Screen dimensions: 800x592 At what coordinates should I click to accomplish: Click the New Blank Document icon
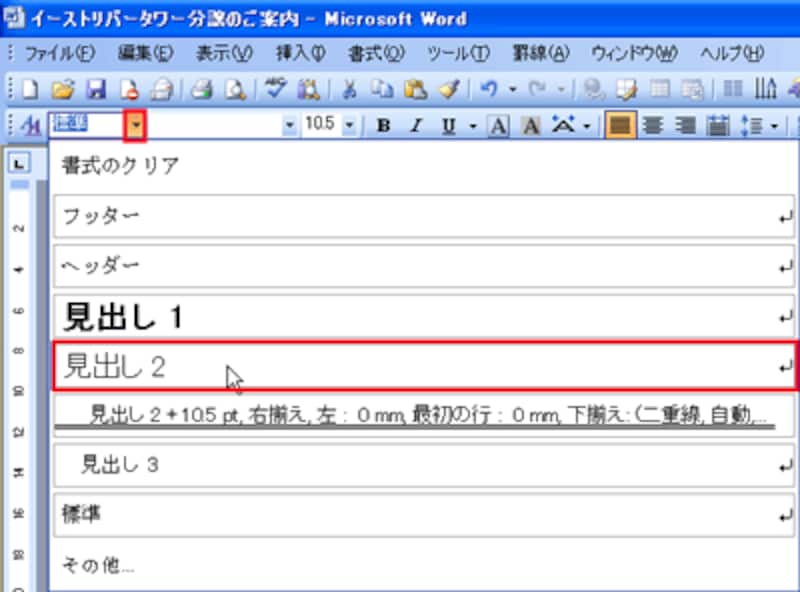click(x=29, y=90)
